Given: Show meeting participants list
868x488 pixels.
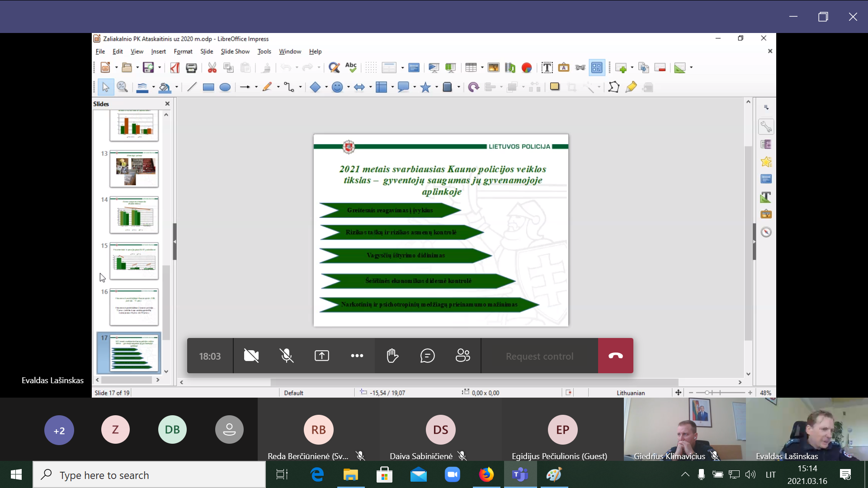Looking at the screenshot, I should click(462, 356).
